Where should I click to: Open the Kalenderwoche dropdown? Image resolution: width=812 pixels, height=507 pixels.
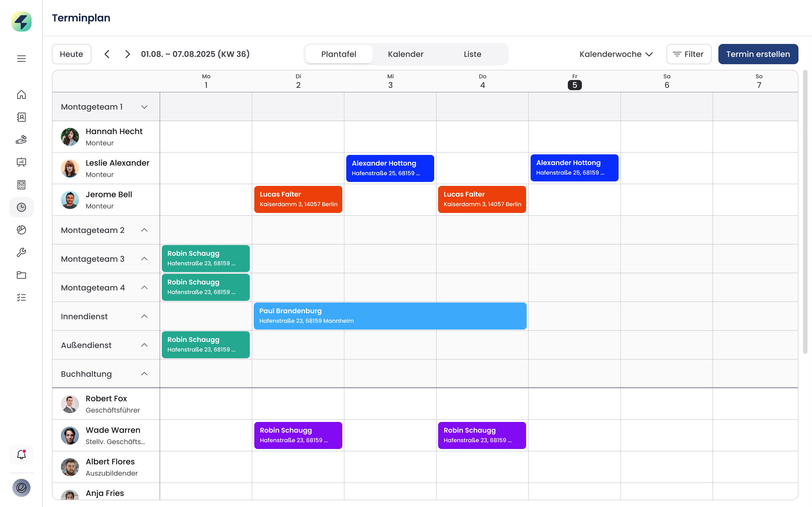point(616,54)
